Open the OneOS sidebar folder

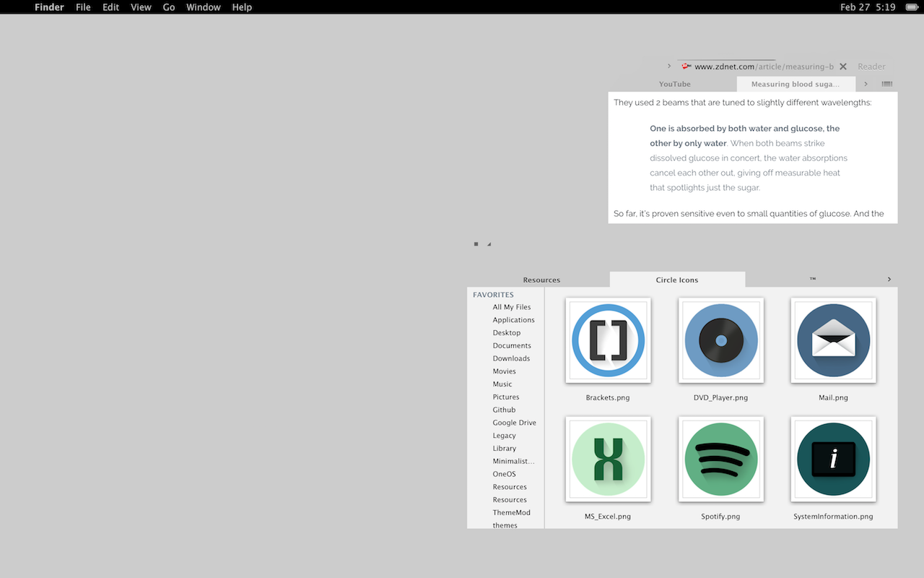[x=505, y=474]
